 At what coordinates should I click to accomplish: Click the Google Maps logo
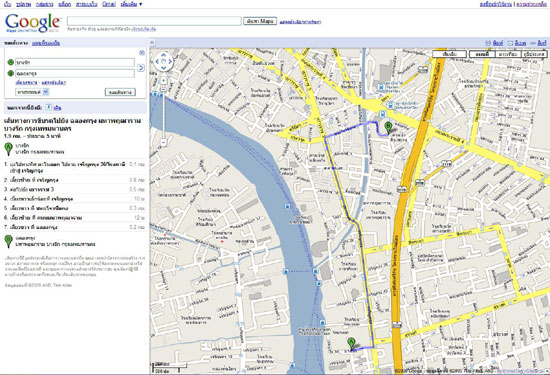pyautogui.click(x=32, y=23)
